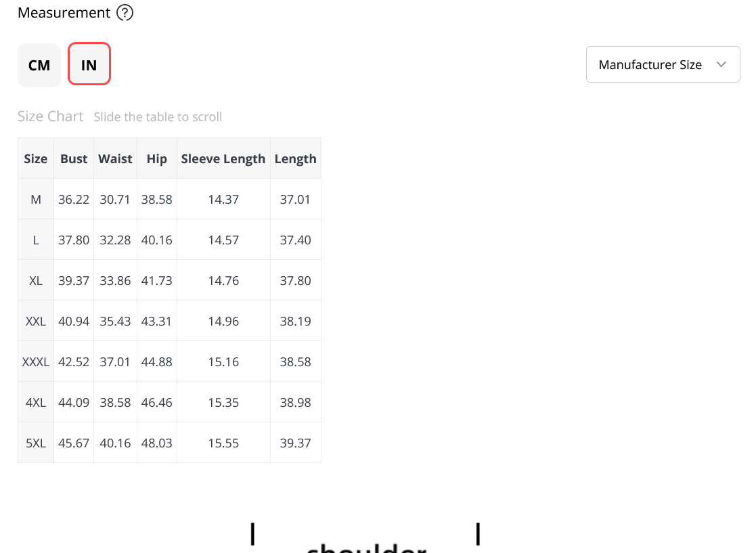Click the Manufacturer Size chevron arrow
The height and width of the screenshot is (553, 756).
pyautogui.click(x=721, y=64)
